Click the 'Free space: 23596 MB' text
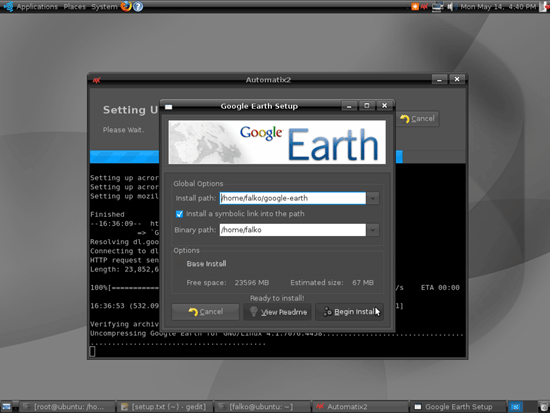This screenshot has width=550, height=413. pos(228,283)
